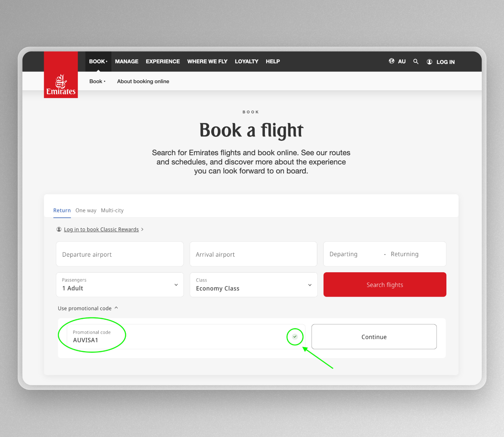
Task: Switch to the Multi-city tab
Action: (112, 210)
